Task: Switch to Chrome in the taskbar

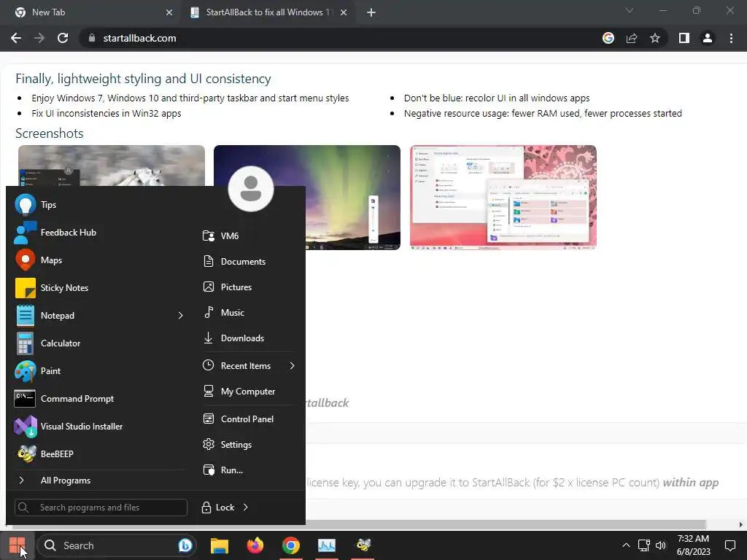Action: (x=290, y=545)
